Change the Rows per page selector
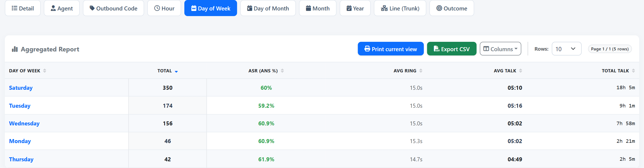The image size is (644, 168). pos(566,49)
